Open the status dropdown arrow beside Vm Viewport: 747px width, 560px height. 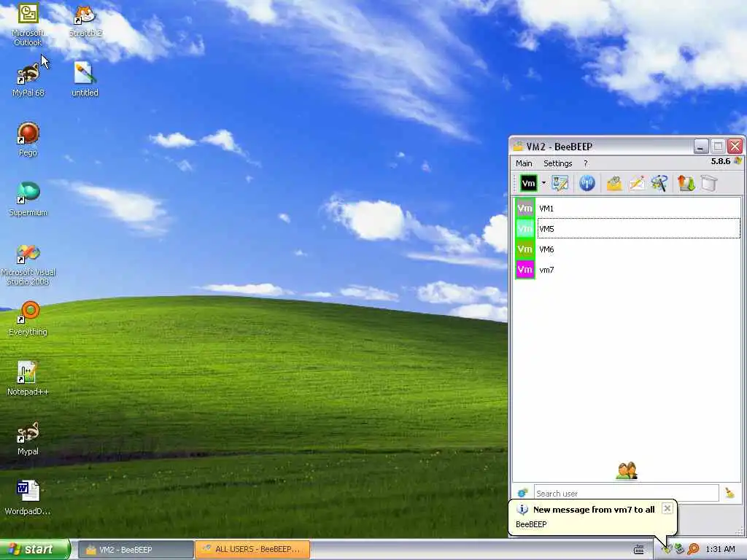543,183
